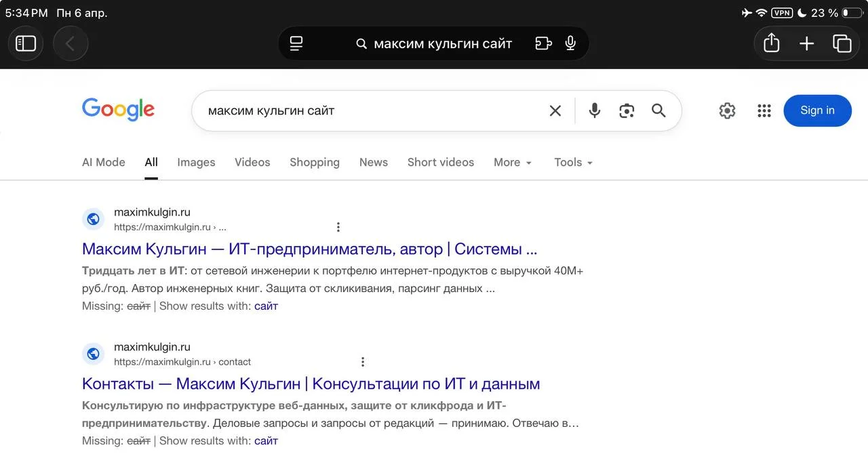
Task: Open the Safari share sheet
Action: 771,43
